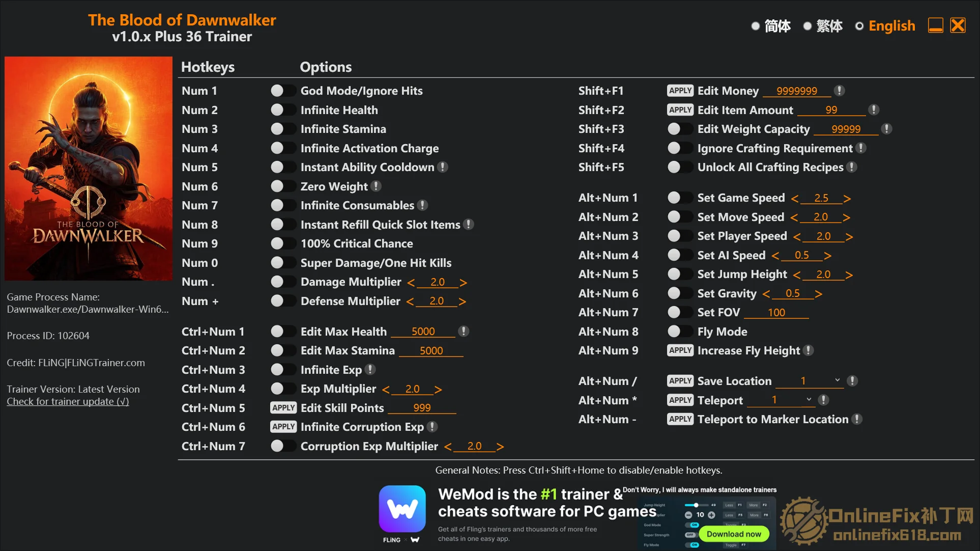The width and height of the screenshot is (980, 551).
Task: Toggle Set Move Speed switch
Action: pyautogui.click(x=680, y=217)
